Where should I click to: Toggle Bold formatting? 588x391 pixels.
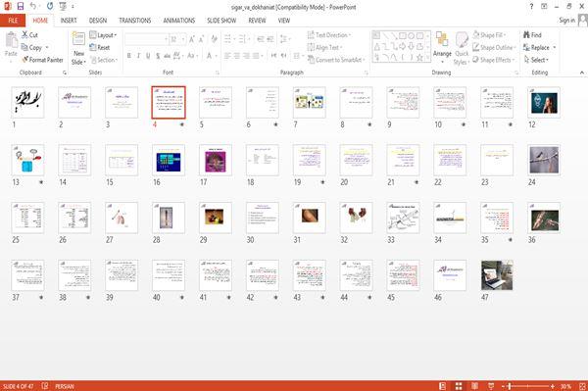(129, 56)
